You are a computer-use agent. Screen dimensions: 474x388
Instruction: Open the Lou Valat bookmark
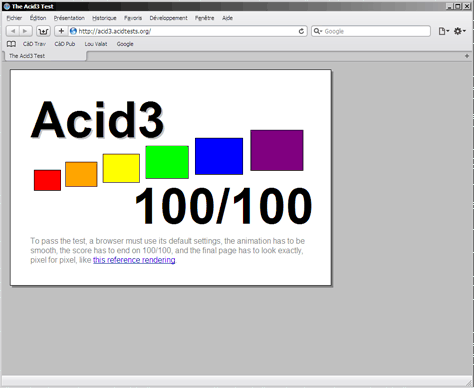point(96,44)
